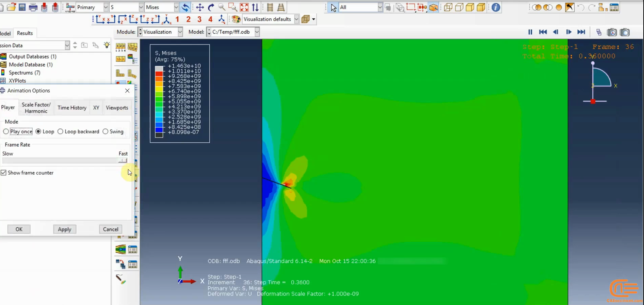
Task: Open the color code palette icon
Action: click(236, 19)
